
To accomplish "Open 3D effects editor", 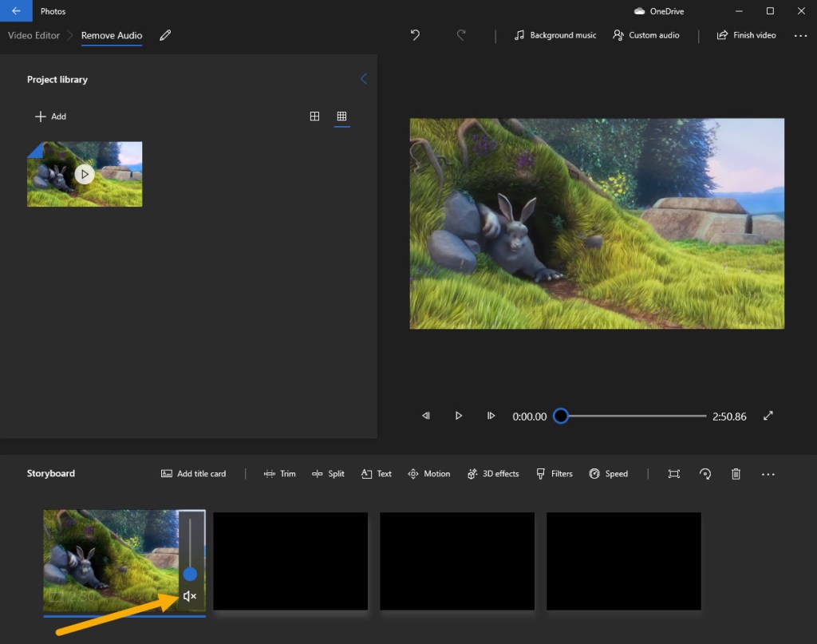I will [x=493, y=473].
